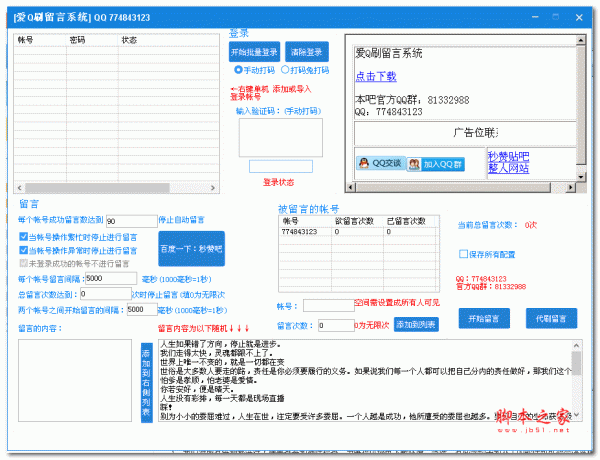Click the captcha input field under the image box

(x=280, y=166)
